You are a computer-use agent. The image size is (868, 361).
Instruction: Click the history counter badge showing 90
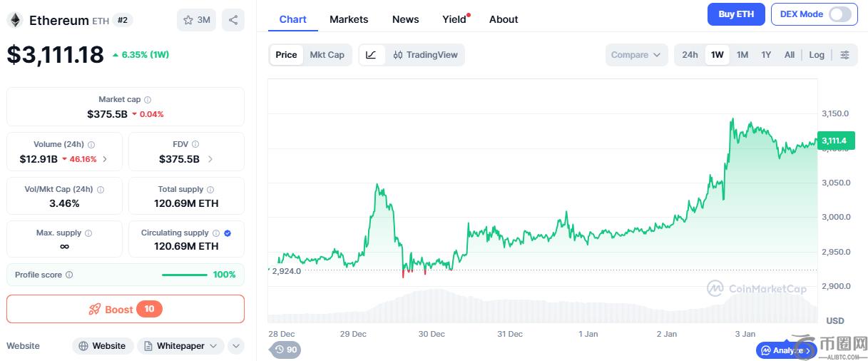(285, 350)
